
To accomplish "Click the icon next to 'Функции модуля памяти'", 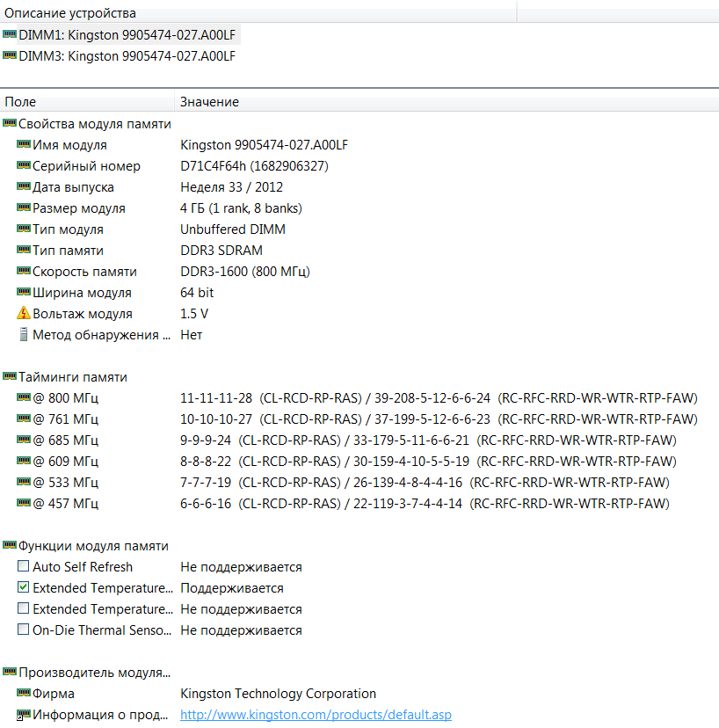I will point(10,545).
